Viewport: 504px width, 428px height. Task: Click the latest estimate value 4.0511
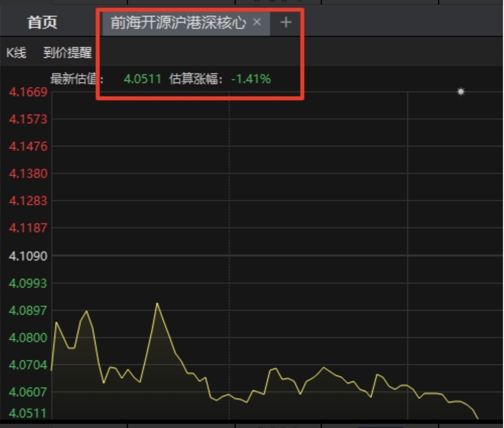tap(142, 79)
